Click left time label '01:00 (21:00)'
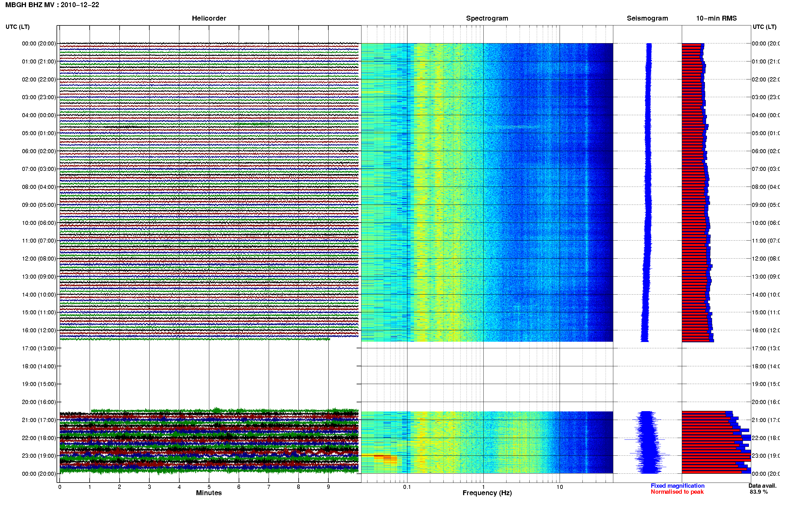Screen dimensions: 812x508 39,61
